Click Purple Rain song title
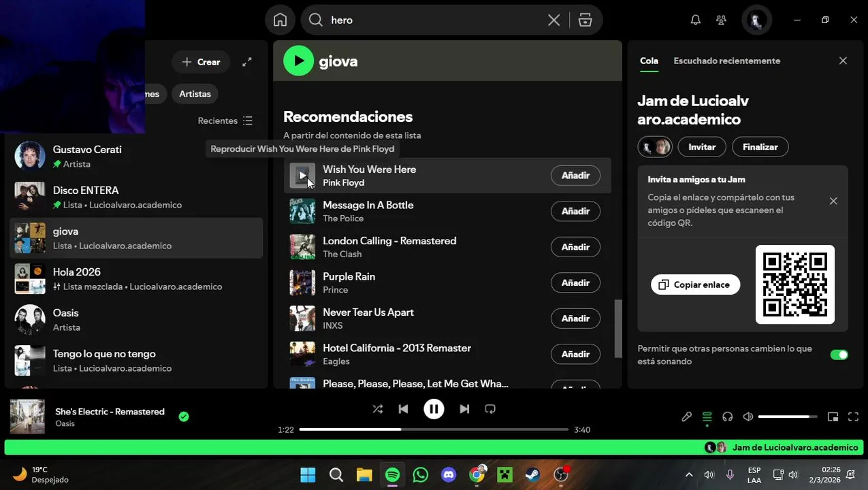Image resolution: width=868 pixels, height=490 pixels. [x=349, y=276]
